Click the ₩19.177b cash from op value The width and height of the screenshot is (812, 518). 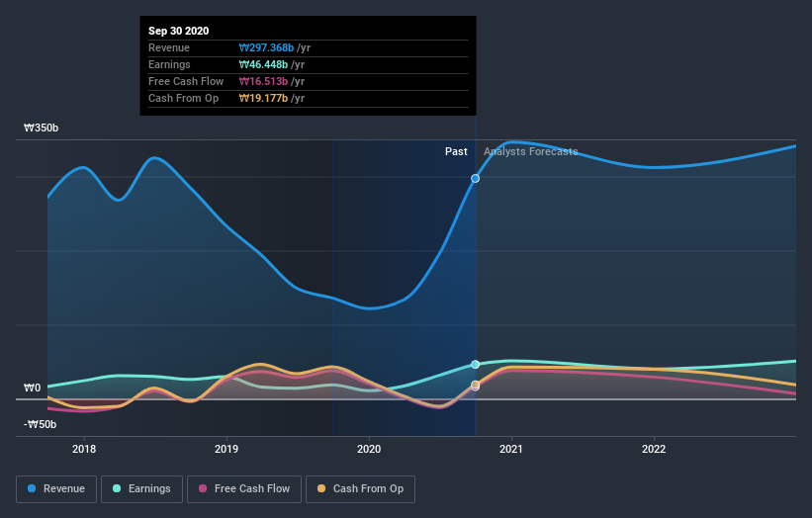point(263,98)
